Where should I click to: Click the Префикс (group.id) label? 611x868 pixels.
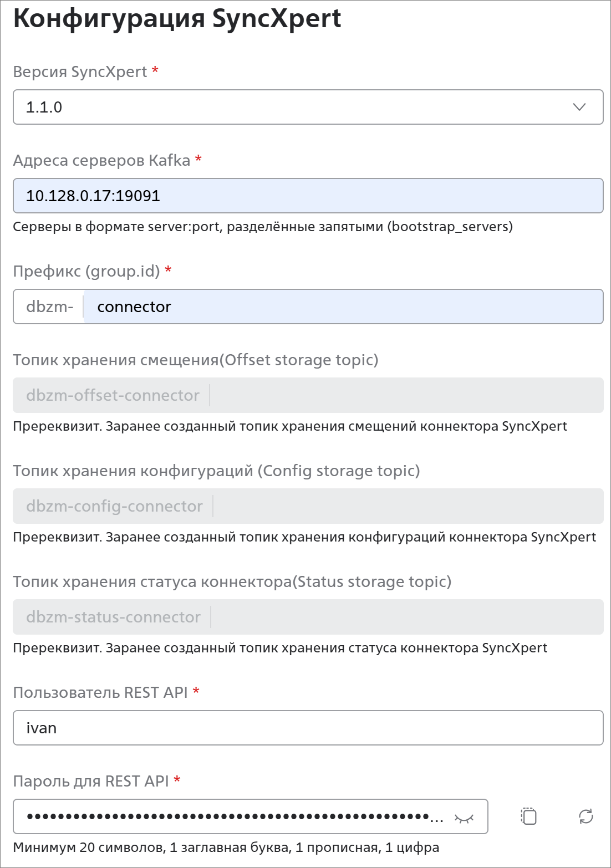pos(86,272)
